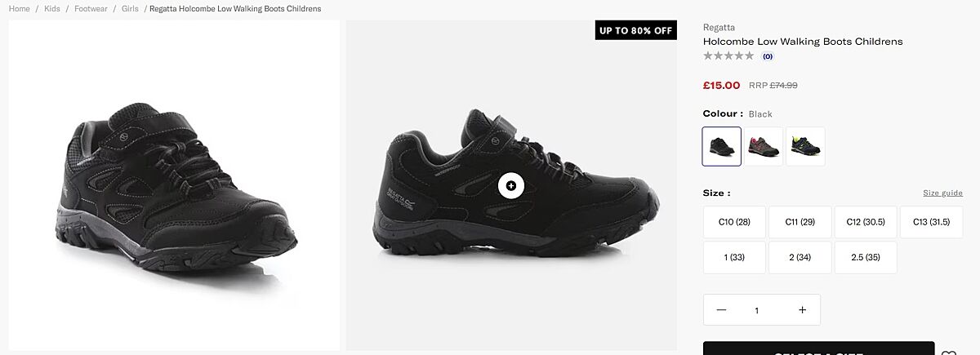Choose the pink and grey shoe colour
The width and height of the screenshot is (980, 355).
click(x=764, y=146)
